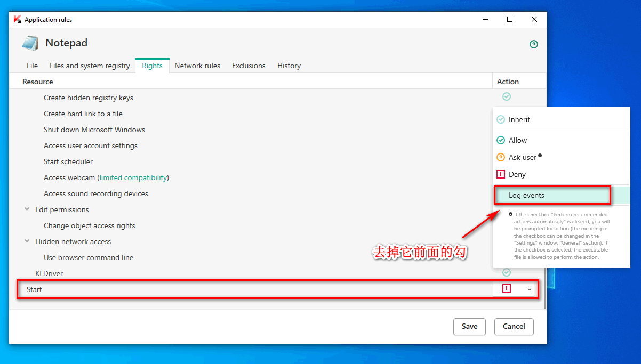Select the Change object access rights row
This screenshot has height=364, width=641.
tap(90, 225)
